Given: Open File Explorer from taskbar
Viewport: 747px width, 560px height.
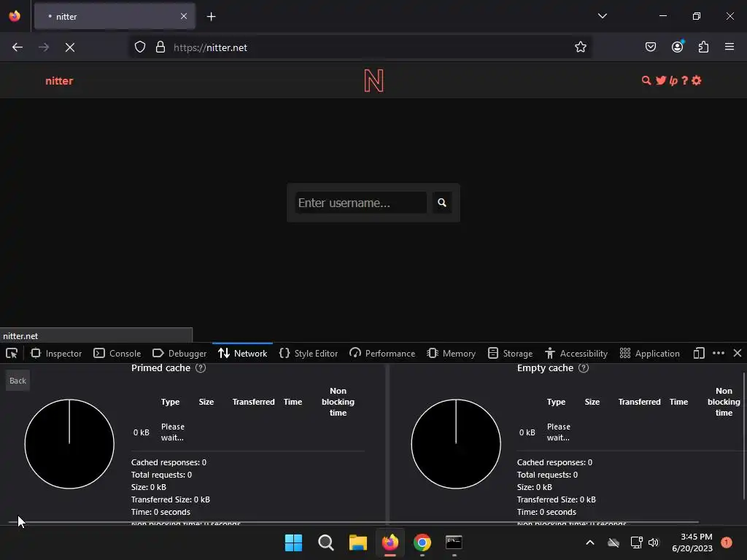Looking at the screenshot, I should click(357, 542).
